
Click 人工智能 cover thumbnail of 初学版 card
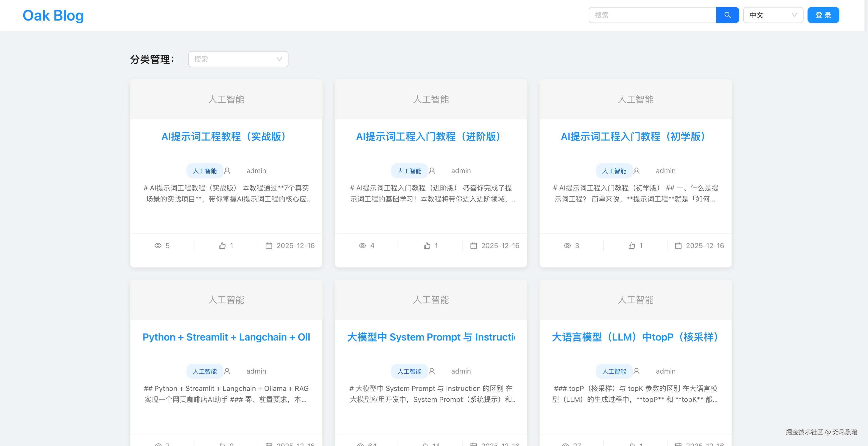click(635, 99)
